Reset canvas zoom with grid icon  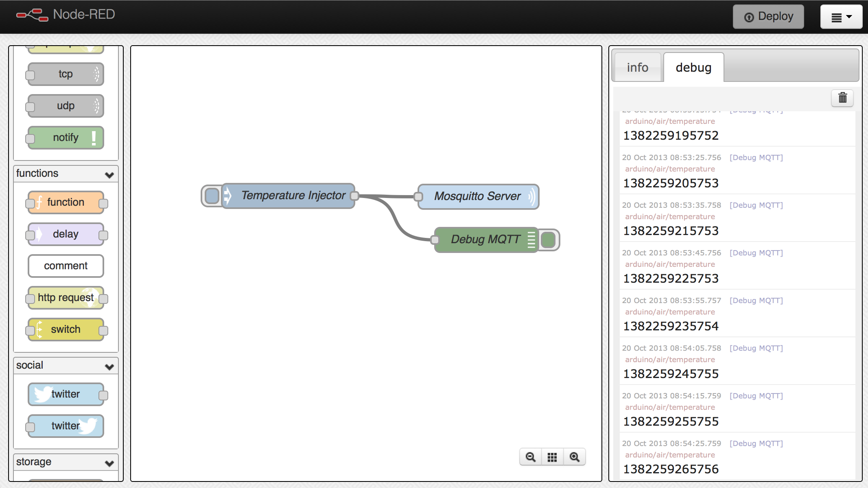[552, 457]
